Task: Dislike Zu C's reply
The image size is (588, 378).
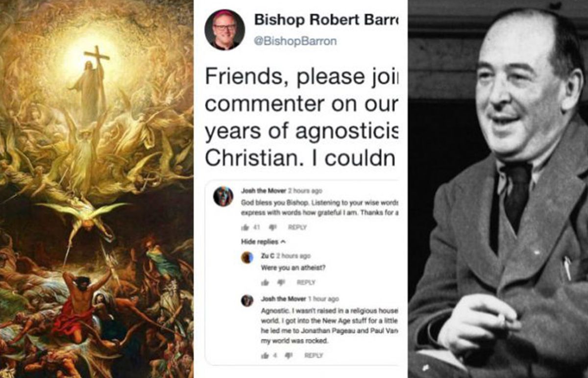Action: (281, 282)
